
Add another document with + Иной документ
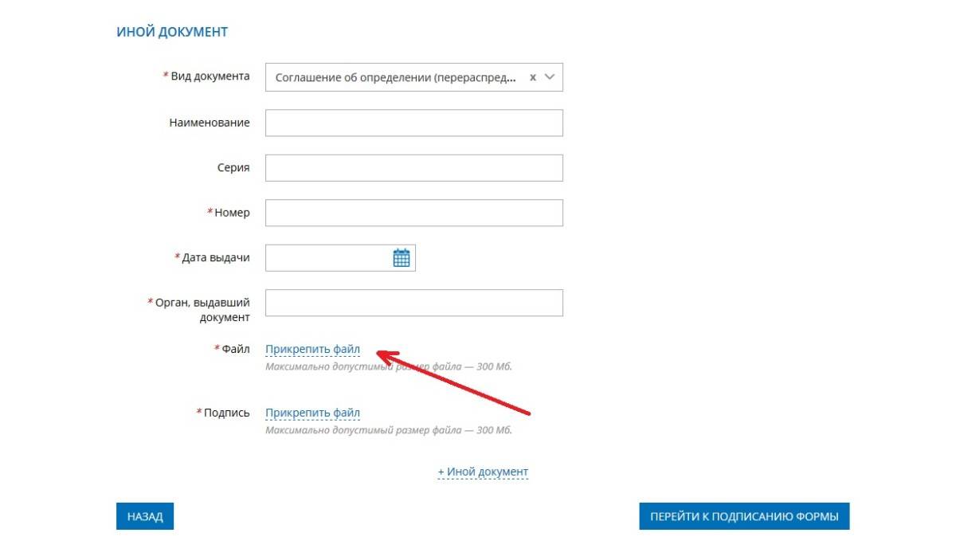(483, 472)
